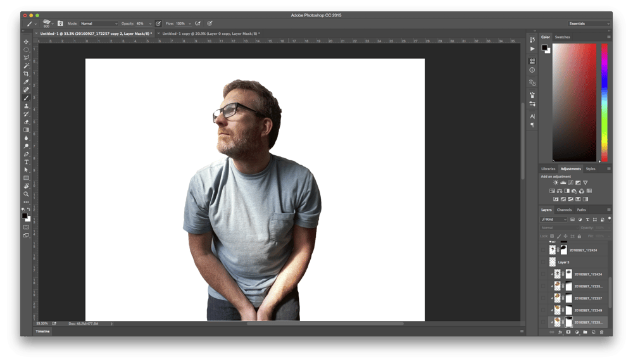Select the Pen tool
Image resolution: width=633 pixels, height=364 pixels.
[x=26, y=154]
